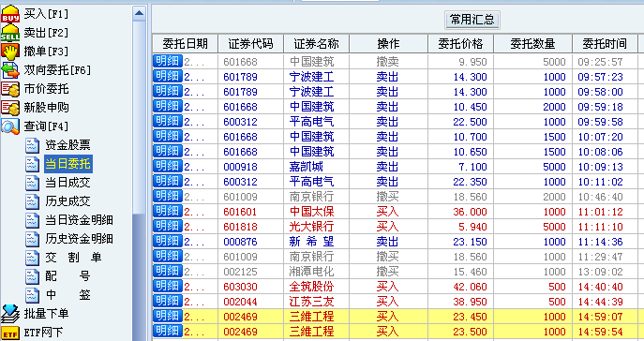
Task: Click the 操作 column header
Action: [388, 43]
